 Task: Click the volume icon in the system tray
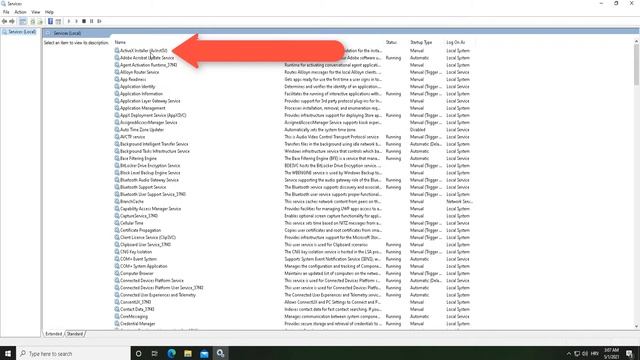point(585,353)
